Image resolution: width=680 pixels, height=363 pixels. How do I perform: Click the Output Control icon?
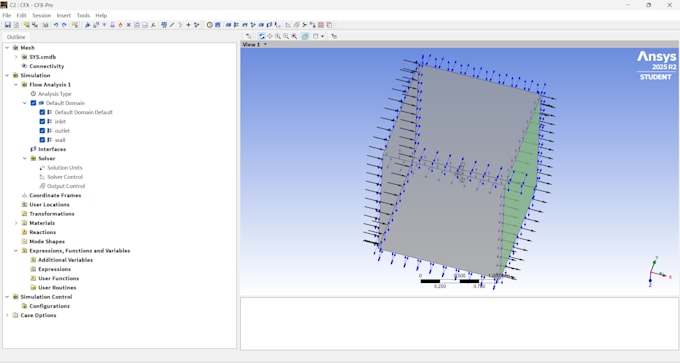coord(42,186)
